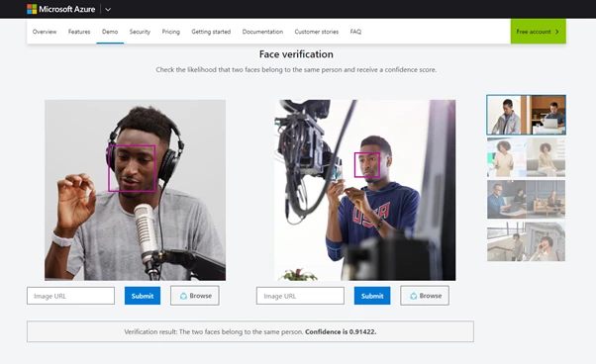Focus the right Image URL field

(x=300, y=296)
